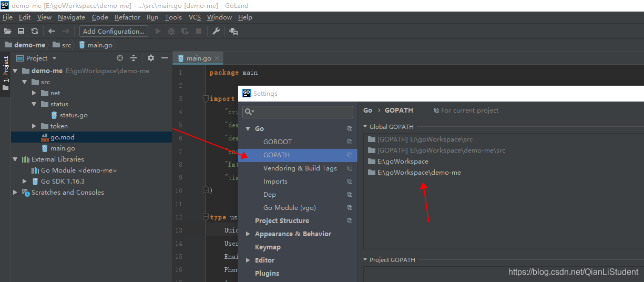Click the copy icon on the Dep row
Viewport: 644px width, 282px height.
coord(350,195)
